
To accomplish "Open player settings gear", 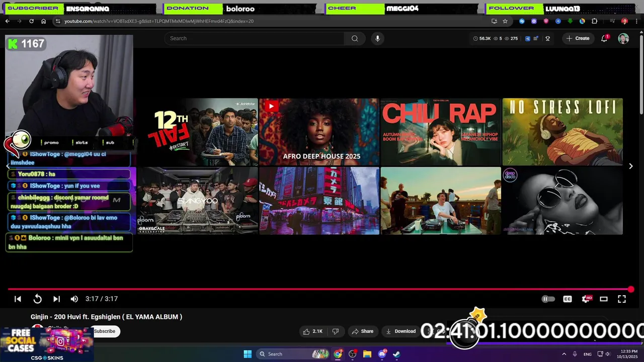I will click(586, 299).
